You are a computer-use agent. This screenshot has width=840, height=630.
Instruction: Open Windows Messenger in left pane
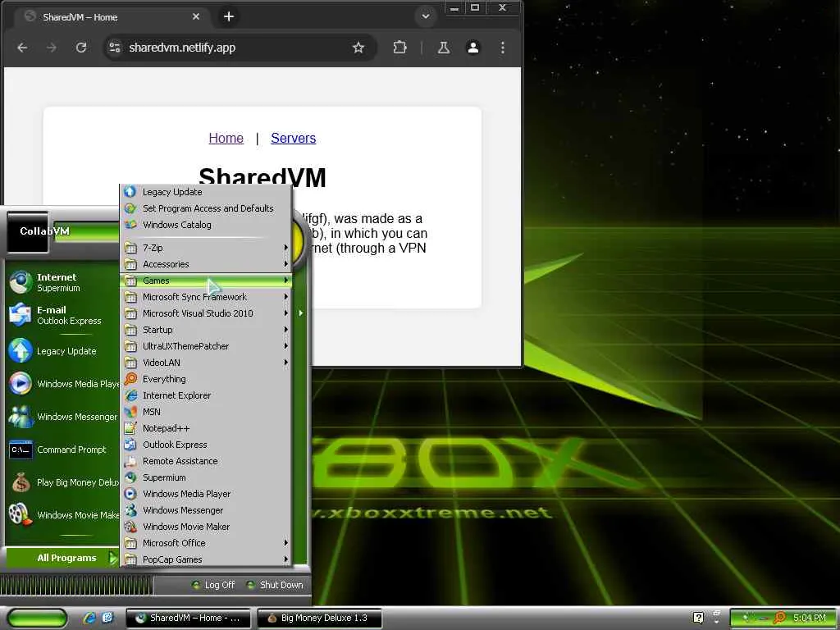coord(62,417)
